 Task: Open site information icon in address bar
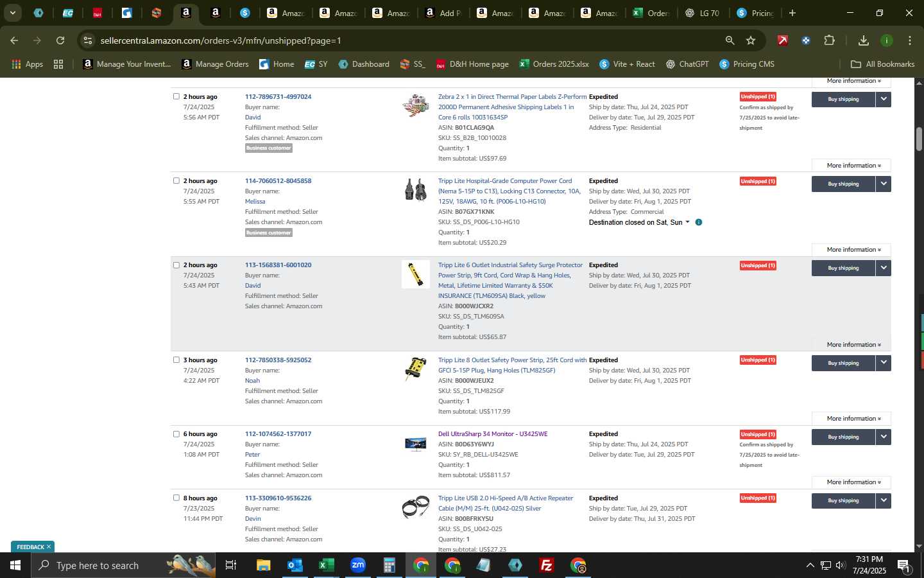click(88, 40)
